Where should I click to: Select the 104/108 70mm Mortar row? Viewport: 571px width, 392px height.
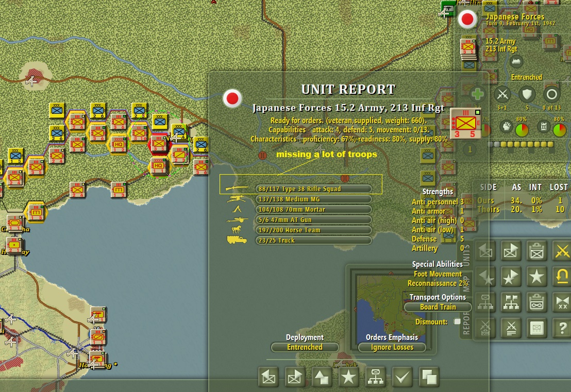(x=313, y=209)
